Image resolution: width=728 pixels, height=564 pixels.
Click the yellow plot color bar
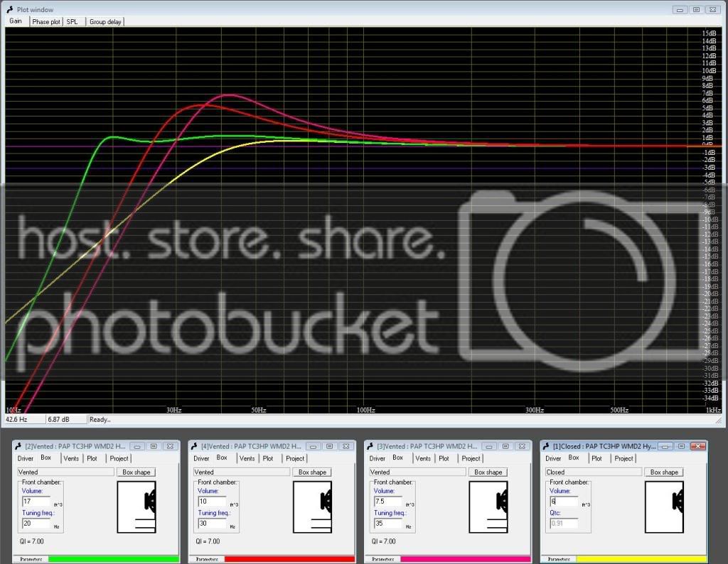tap(641, 559)
